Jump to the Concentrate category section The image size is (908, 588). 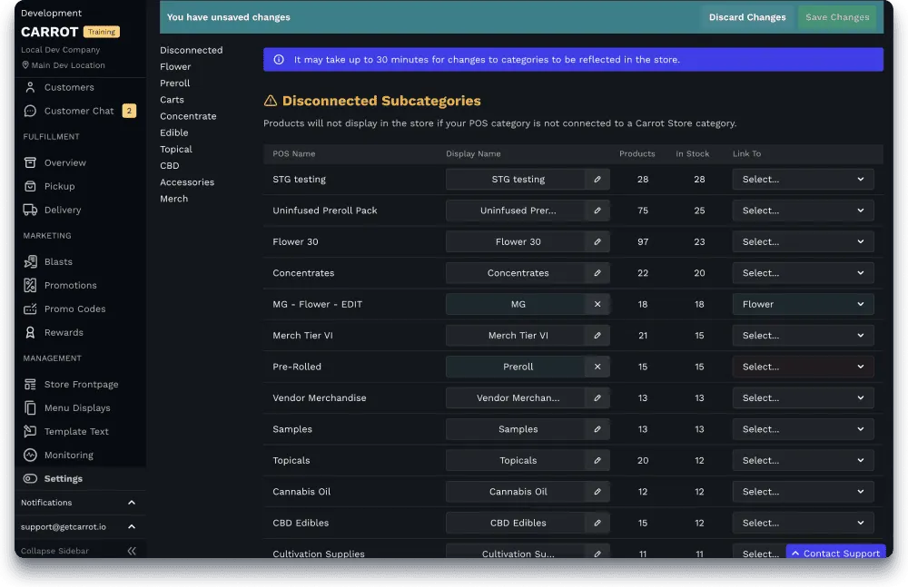(x=188, y=116)
